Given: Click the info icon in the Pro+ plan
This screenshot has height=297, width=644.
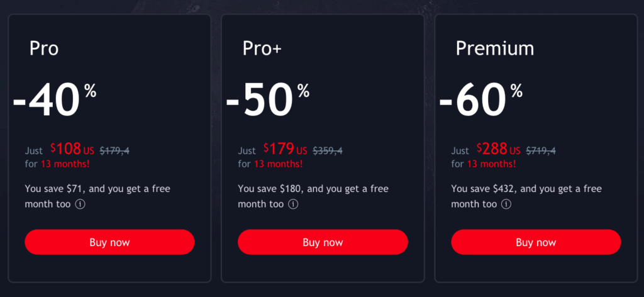Looking at the screenshot, I should pos(293,205).
